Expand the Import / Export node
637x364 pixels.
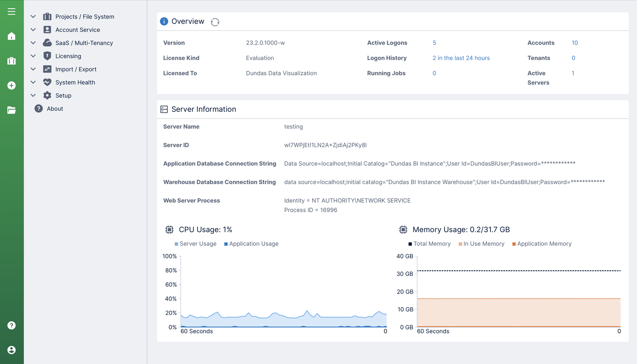[x=33, y=70]
